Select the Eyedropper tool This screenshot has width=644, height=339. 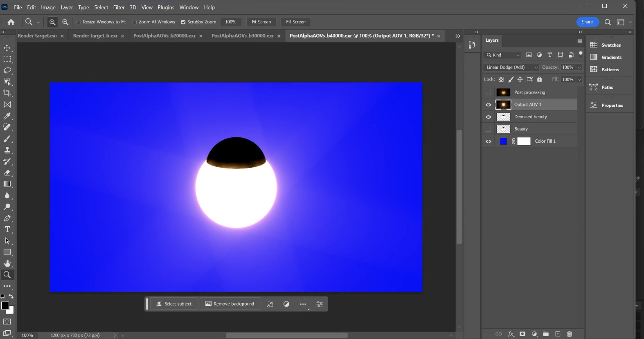(7, 116)
